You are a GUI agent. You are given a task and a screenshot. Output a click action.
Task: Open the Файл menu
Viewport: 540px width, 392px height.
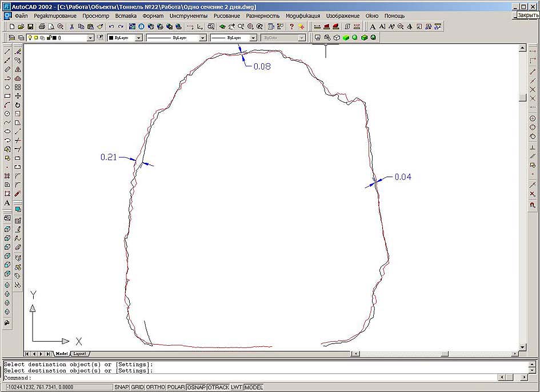21,16
